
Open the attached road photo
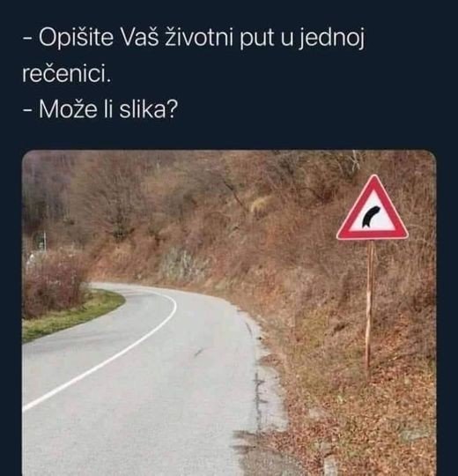click(x=229, y=313)
